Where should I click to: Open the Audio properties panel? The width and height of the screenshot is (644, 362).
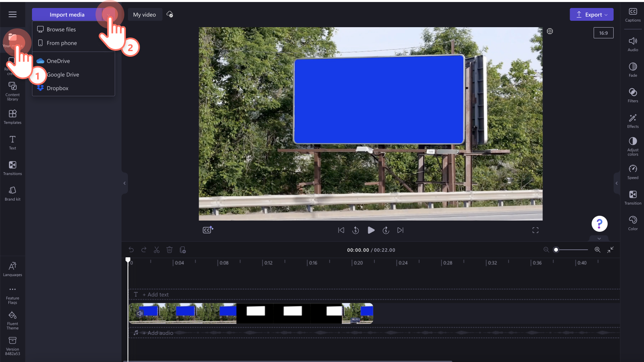coord(633,44)
